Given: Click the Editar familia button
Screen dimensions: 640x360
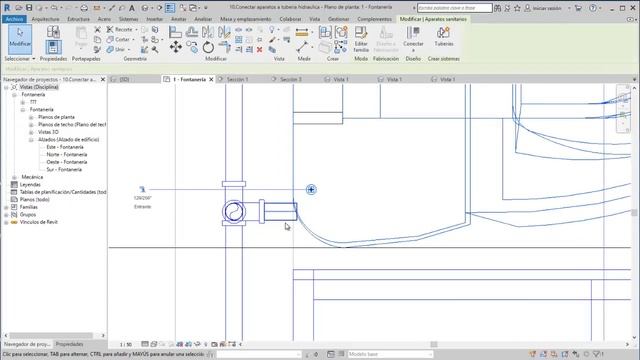Looking at the screenshot, I should (361, 39).
